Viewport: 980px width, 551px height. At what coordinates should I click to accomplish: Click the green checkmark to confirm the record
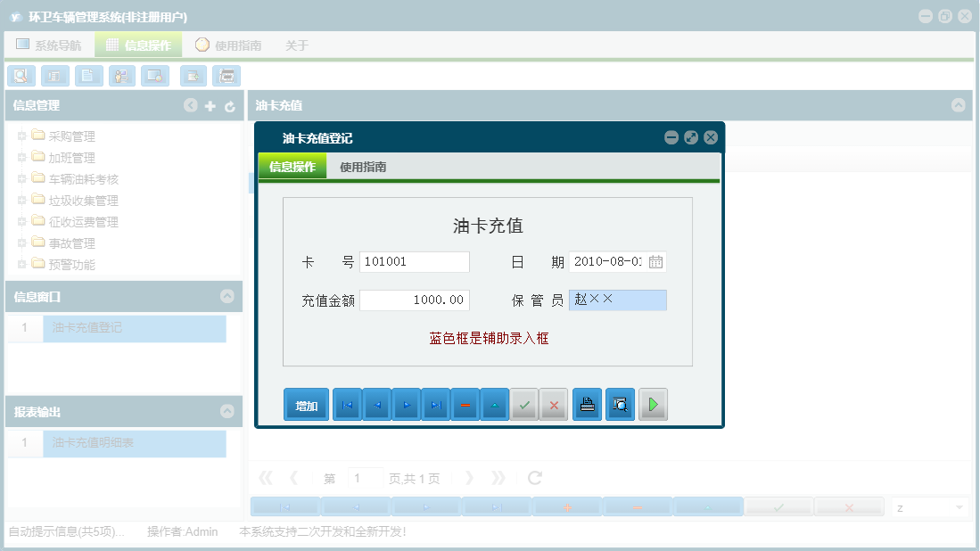tap(524, 404)
